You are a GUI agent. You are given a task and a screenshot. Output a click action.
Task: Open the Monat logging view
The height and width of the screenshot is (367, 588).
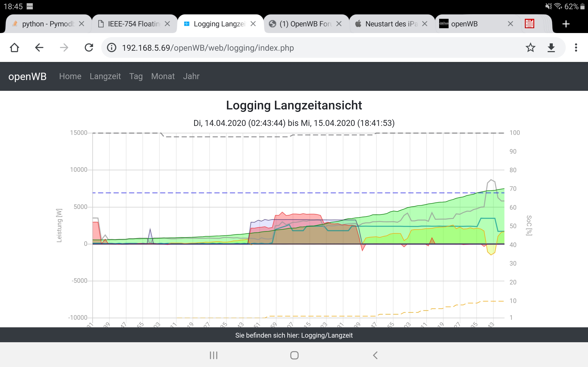[x=163, y=76]
